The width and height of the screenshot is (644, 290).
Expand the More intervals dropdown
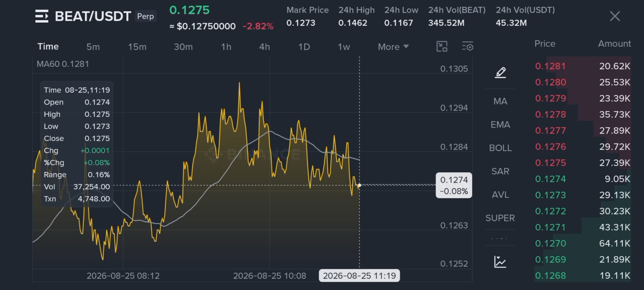393,47
